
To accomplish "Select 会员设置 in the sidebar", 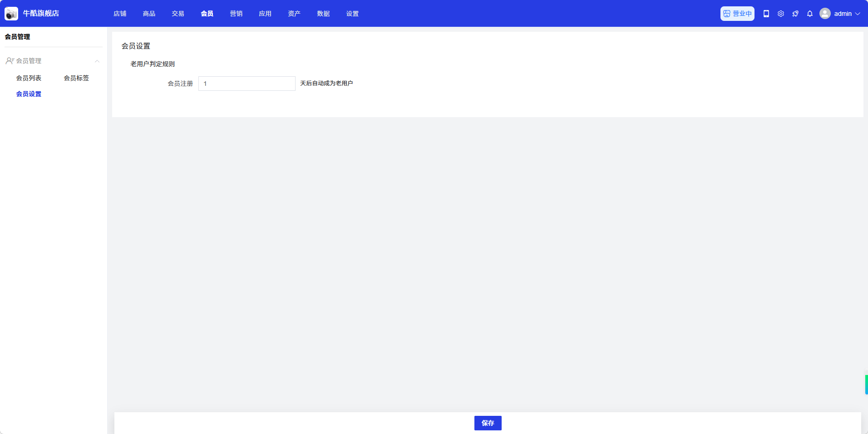I will pos(29,94).
